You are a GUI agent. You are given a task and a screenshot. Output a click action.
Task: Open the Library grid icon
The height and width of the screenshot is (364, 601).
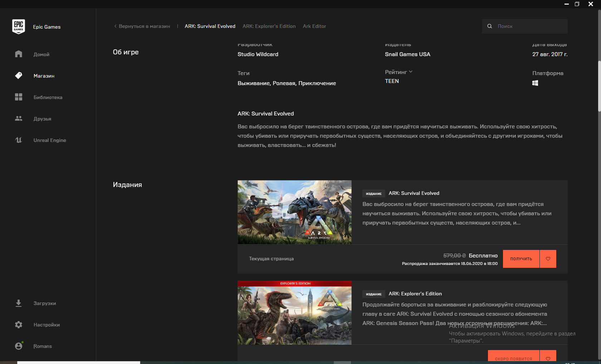(x=19, y=97)
